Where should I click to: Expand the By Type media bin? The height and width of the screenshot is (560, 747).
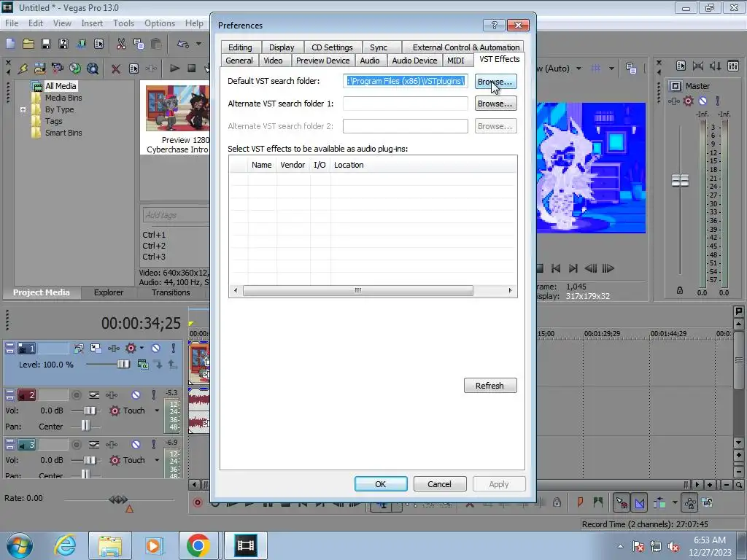(23, 109)
